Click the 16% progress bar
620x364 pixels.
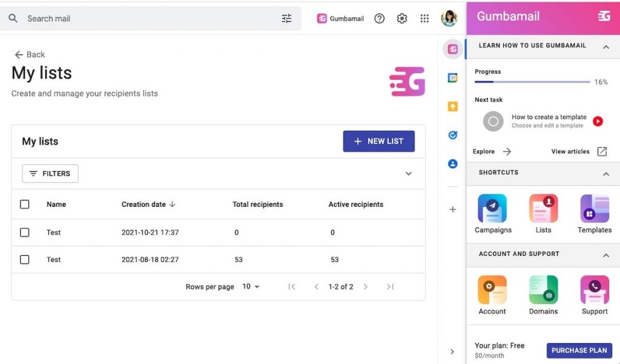click(x=532, y=82)
